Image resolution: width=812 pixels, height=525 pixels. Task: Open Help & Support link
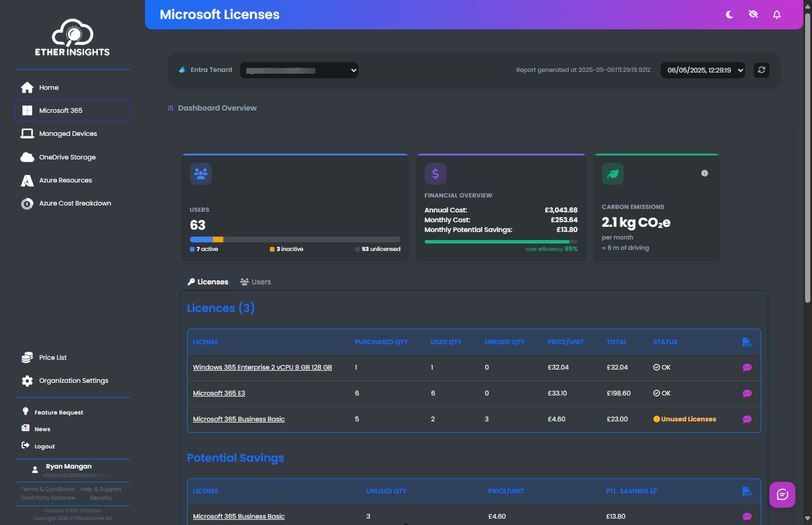[x=101, y=489]
